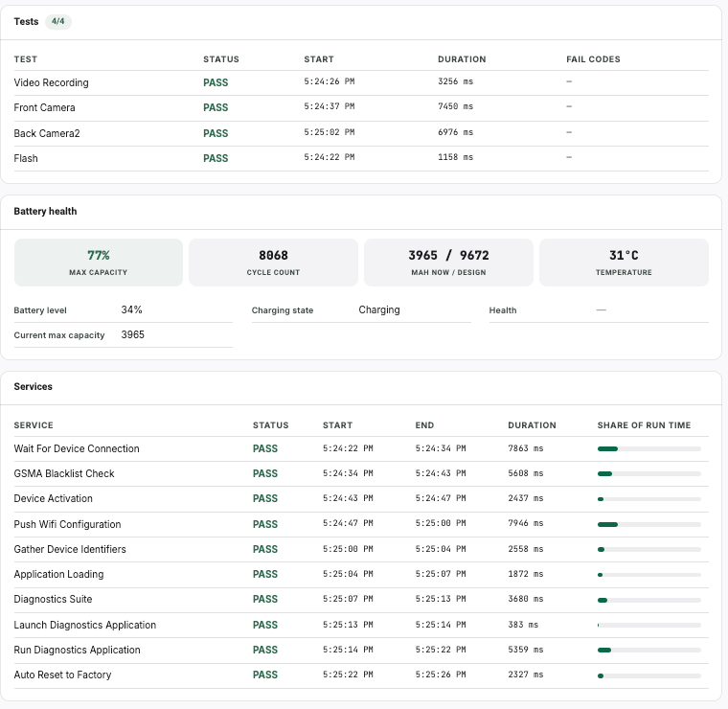Click the 3256 ms duration value
The image size is (728, 709).
[x=455, y=81]
